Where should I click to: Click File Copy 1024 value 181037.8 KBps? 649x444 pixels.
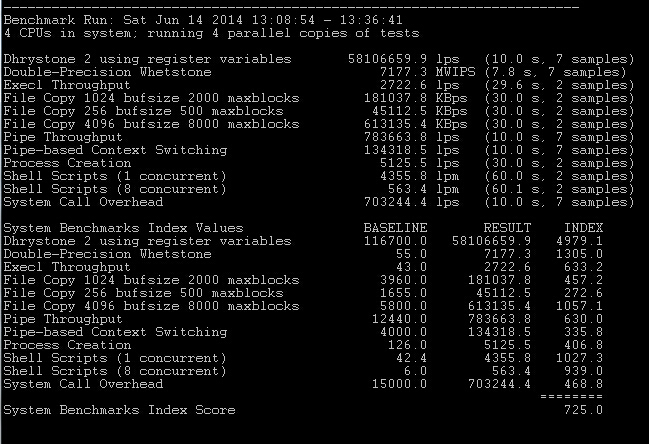point(416,98)
